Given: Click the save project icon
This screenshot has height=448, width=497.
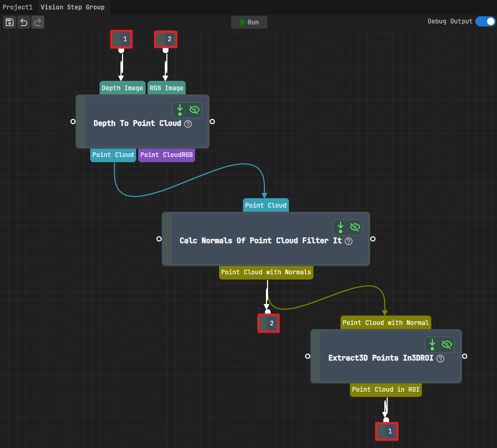Looking at the screenshot, I should [9, 22].
